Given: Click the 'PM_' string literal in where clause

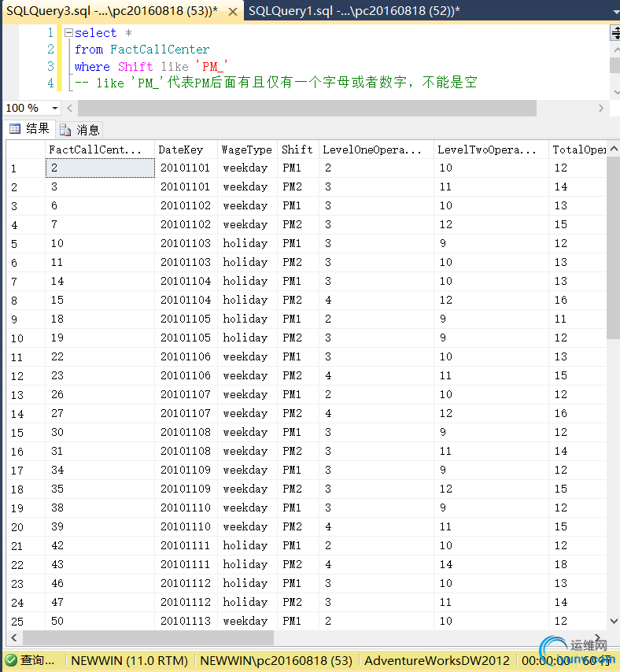Looking at the screenshot, I should click(x=211, y=66).
